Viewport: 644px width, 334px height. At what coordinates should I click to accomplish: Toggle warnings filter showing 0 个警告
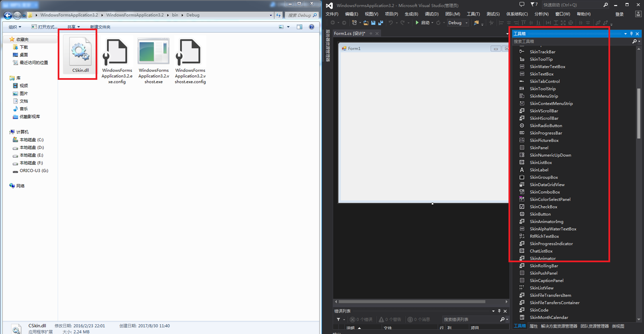click(x=390, y=319)
